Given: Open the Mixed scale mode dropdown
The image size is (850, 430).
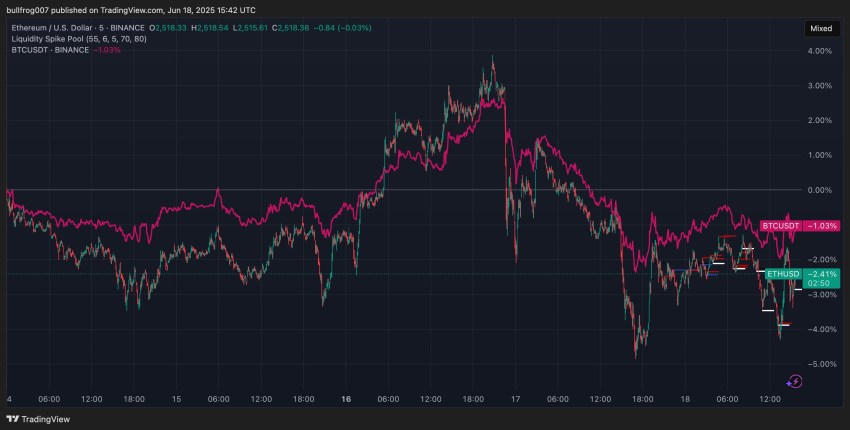Looking at the screenshot, I should click(820, 28).
